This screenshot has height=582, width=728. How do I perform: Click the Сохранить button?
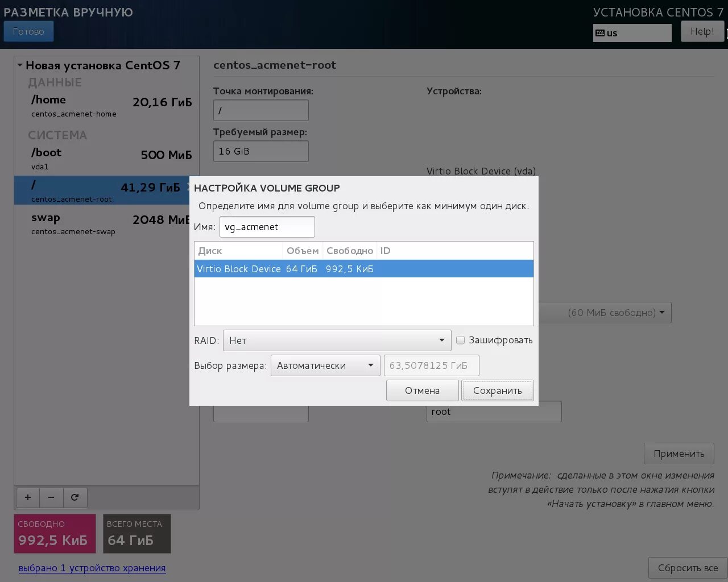(498, 390)
